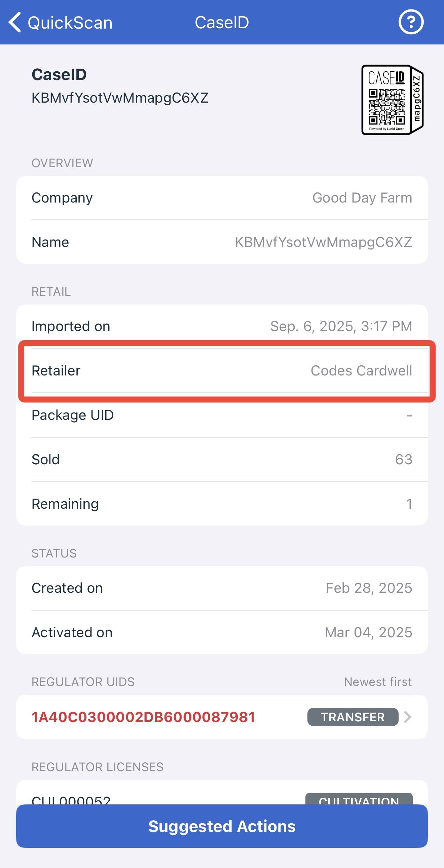Viewport: 444px width, 868px height.
Task: Tap the Imported on date row
Action: pos(222,326)
